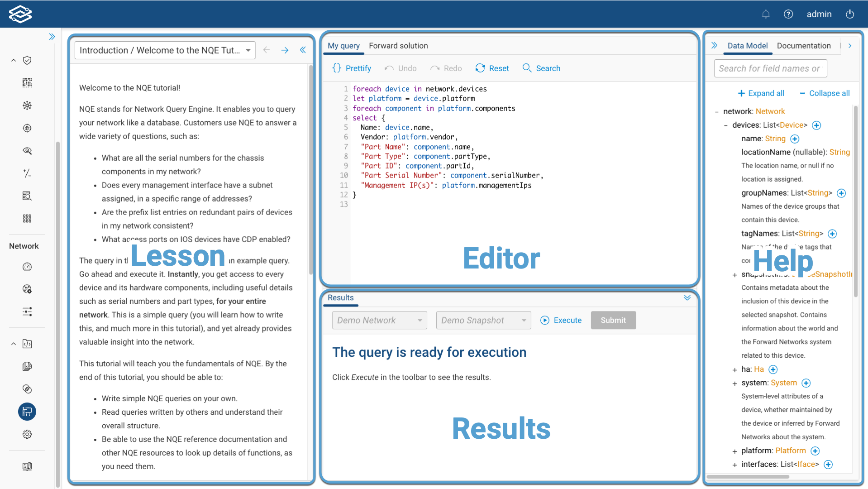Open the settings gear near the sidebar bottom

coord(27,434)
